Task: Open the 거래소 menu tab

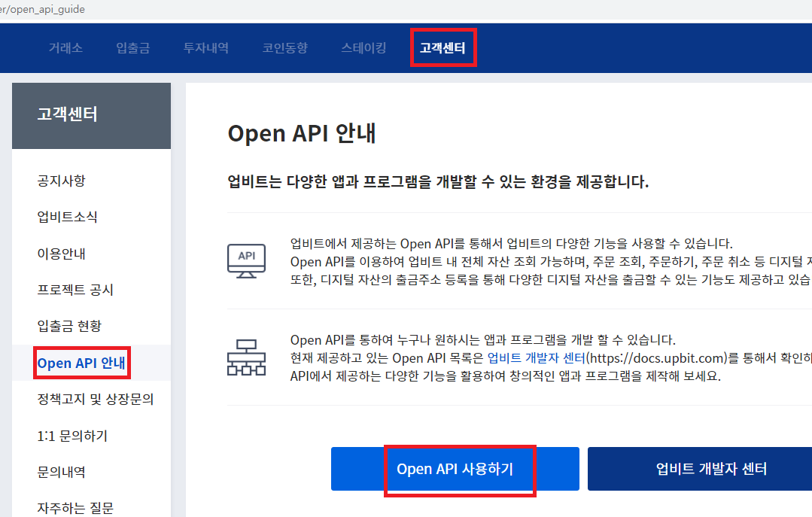Action: click(x=65, y=48)
